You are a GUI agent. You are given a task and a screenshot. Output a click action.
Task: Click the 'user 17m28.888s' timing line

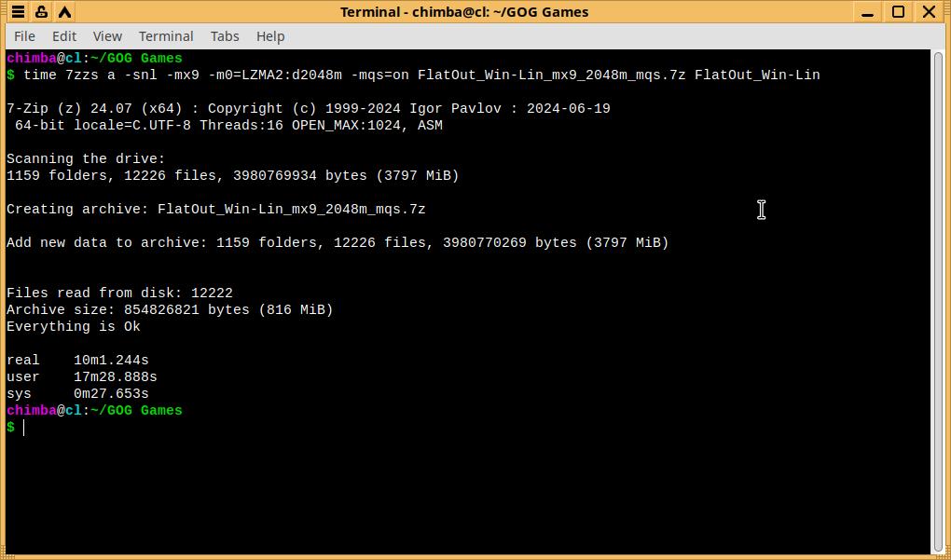[x=82, y=377]
